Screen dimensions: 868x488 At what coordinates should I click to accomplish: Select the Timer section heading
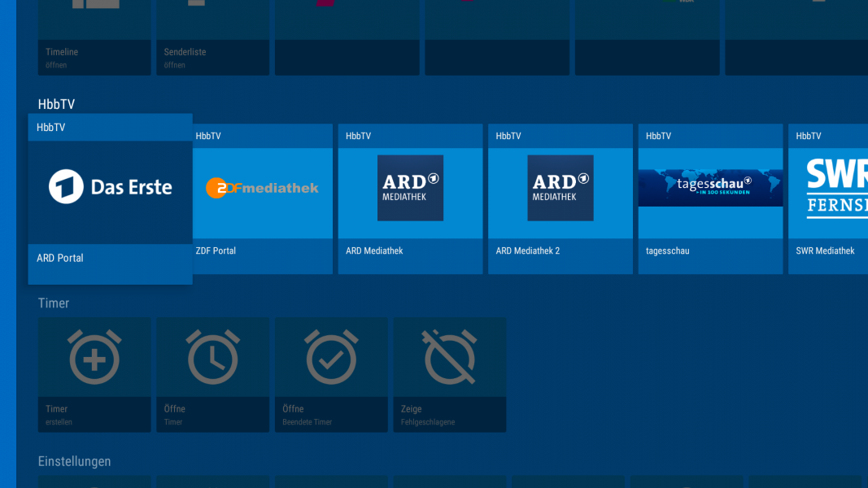pyautogui.click(x=54, y=303)
